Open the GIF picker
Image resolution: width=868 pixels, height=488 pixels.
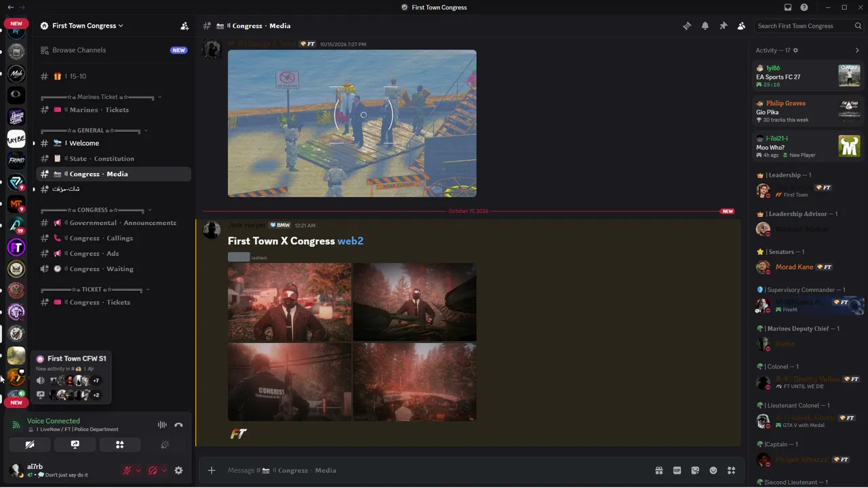pos(677,470)
